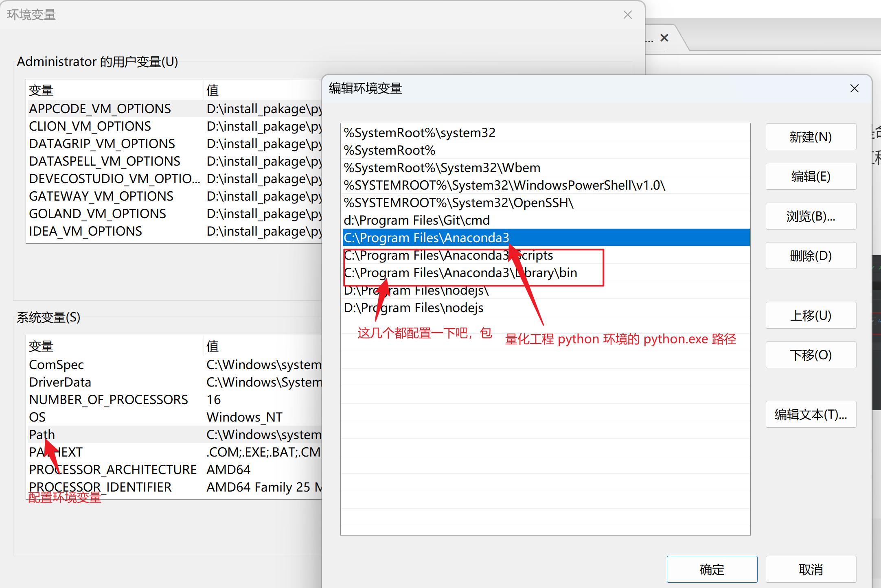Close the 环境变量 window
Image resolution: width=881 pixels, height=588 pixels.
click(x=627, y=15)
